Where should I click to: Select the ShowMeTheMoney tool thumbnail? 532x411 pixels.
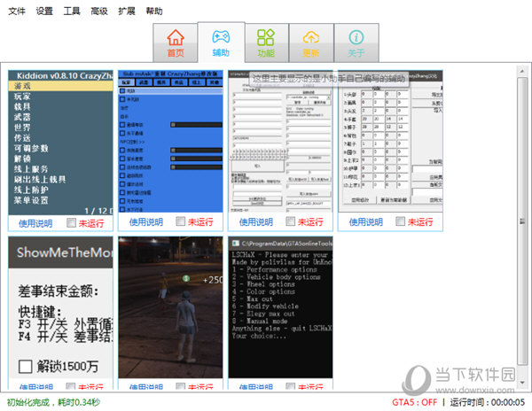point(60,307)
